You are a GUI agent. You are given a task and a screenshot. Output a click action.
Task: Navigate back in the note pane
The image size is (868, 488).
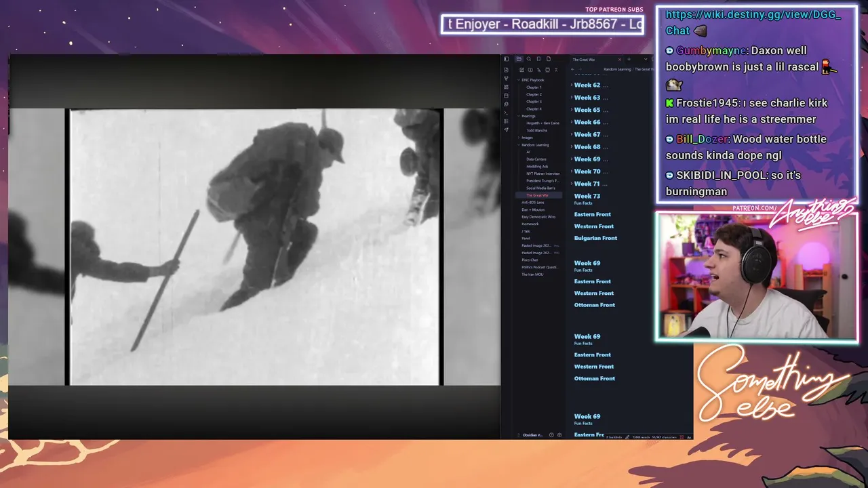[x=573, y=69]
